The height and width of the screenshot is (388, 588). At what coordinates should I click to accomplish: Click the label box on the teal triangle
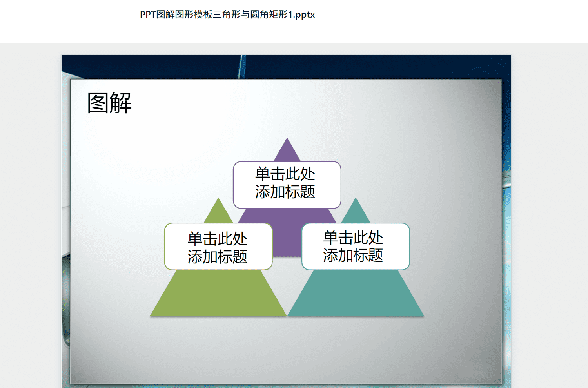pyautogui.click(x=356, y=247)
